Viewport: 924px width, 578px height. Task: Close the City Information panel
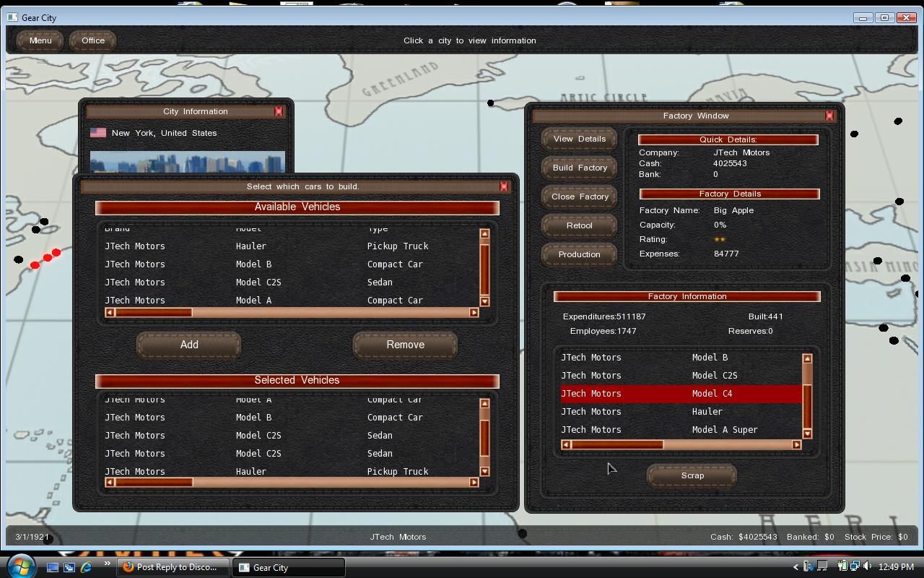pyautogui.click(x=279, y=111)
